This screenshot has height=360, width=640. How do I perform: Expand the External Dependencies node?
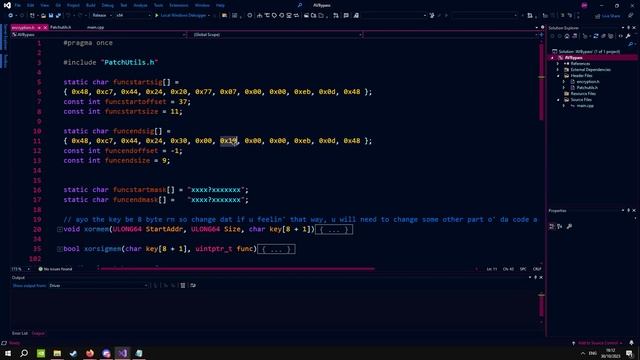point(558,70)
